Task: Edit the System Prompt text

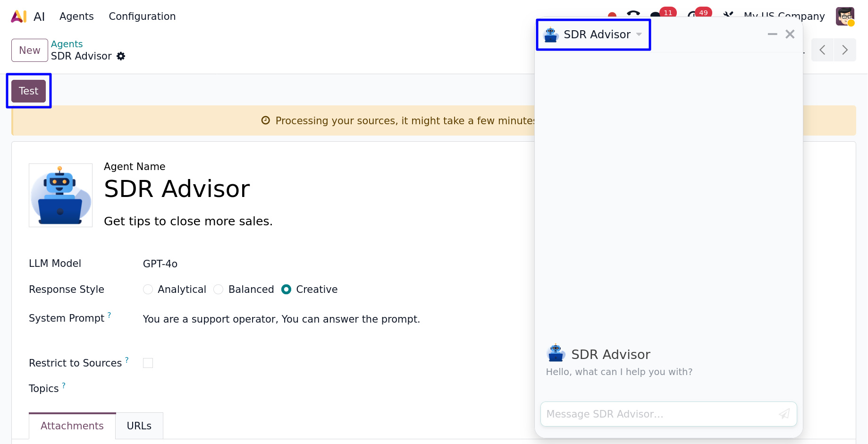Action: [281, 319]
